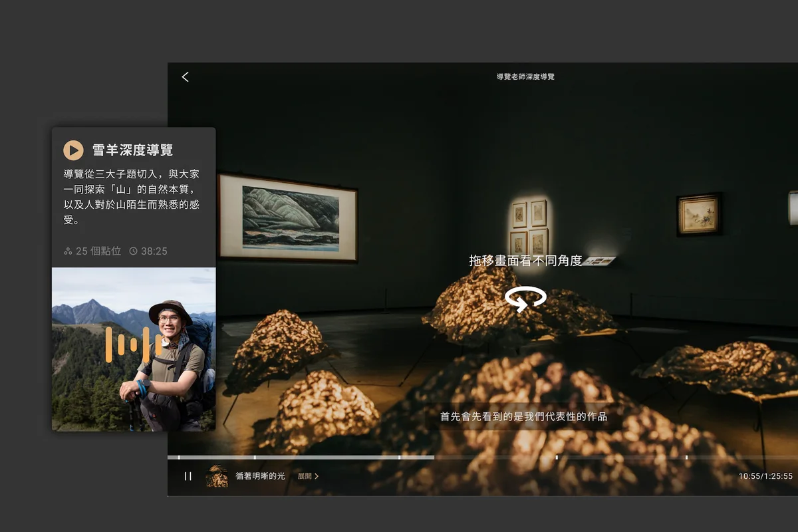
Task: Toggle audio playback on the guide card
Action: [73, 150]
